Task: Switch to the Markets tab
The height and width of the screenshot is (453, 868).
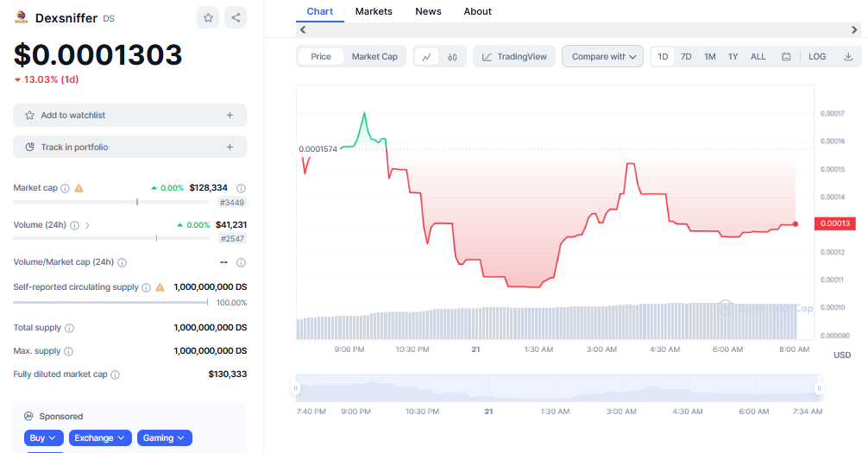Action: (x=374, y=11)
